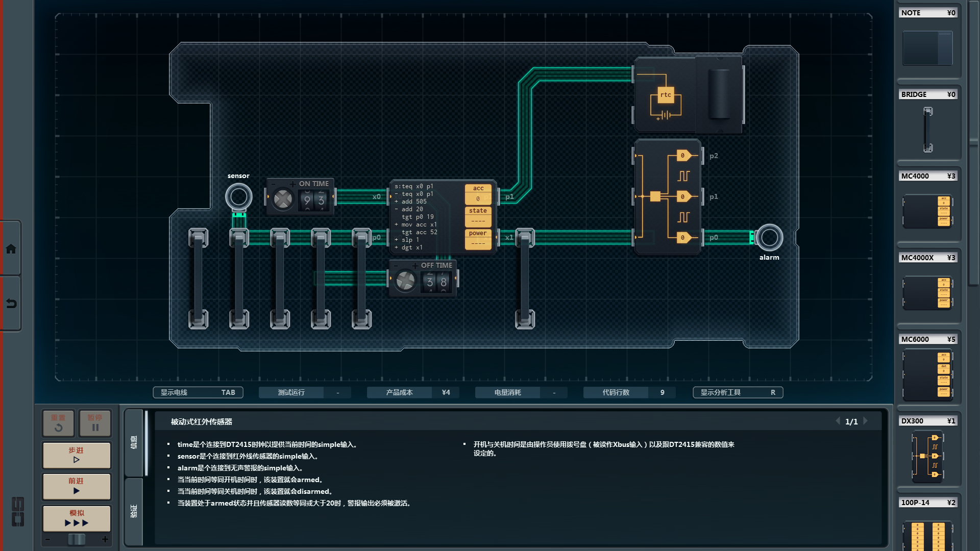980x551 pixels.
Task: Toggle analysis tool display (显示分析工具 R)
Action: tap(738, 392)
